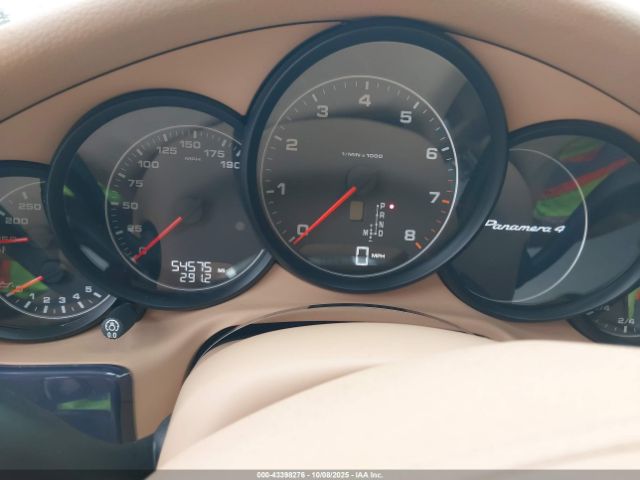Click the 100 mark on the speedometer
640x480 pixels.
pos(148,164)
